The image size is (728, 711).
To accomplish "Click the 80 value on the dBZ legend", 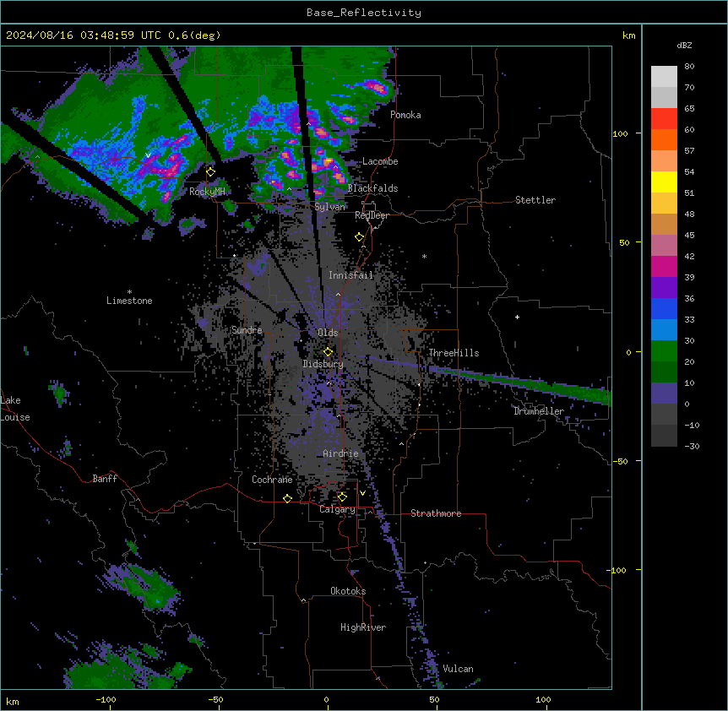I will [689, 67].
